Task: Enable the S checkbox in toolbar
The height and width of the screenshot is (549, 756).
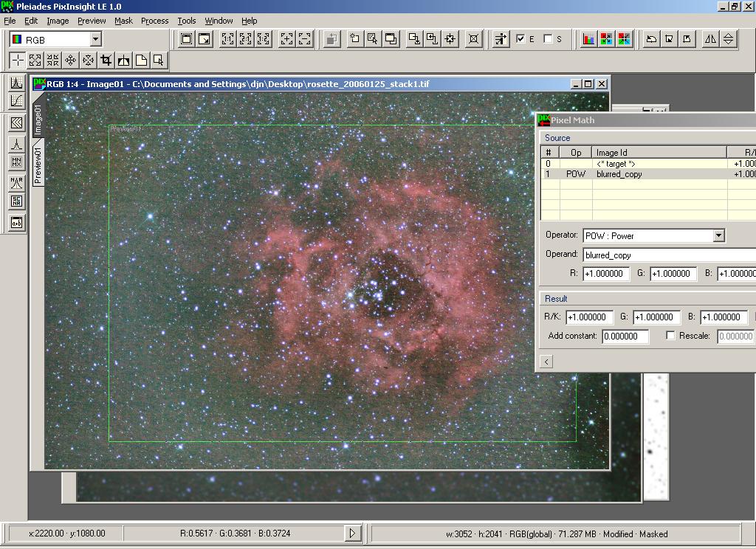Action: pyautogui.click(x=548, y=39)
